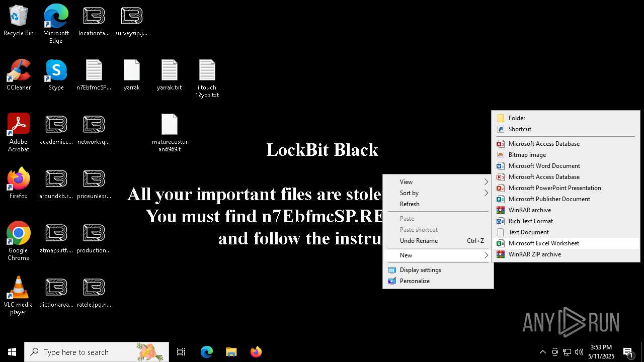Open the New submenu entry
Screen dimensions: 644x362
click(438, 255)
